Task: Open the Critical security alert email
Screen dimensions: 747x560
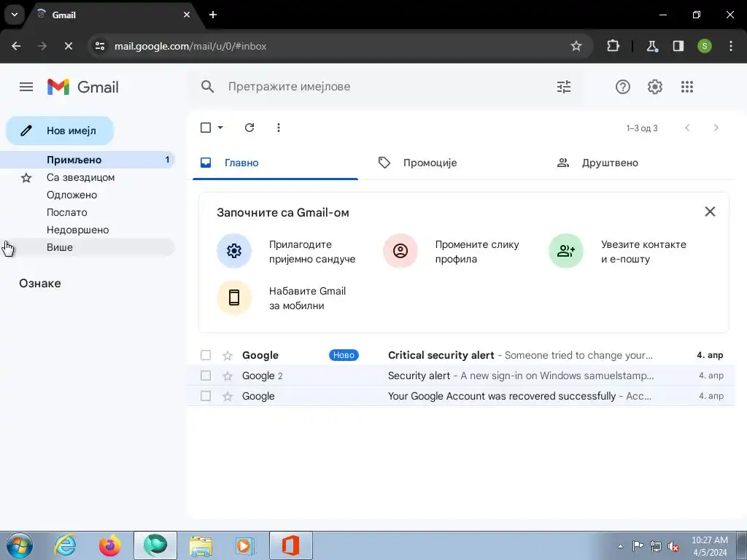Action: pos(461,355)
